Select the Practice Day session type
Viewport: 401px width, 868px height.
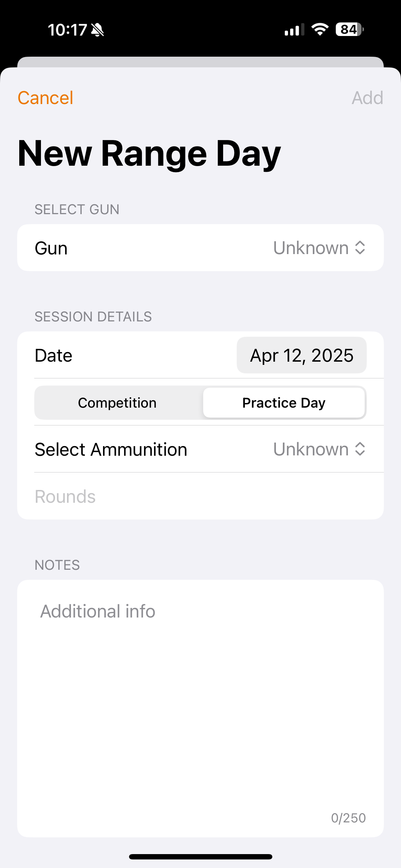pos(284,403)
